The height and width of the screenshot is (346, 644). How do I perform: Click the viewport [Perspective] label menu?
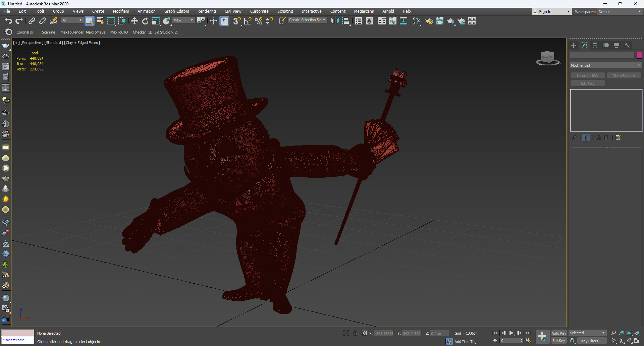point(32,43)
